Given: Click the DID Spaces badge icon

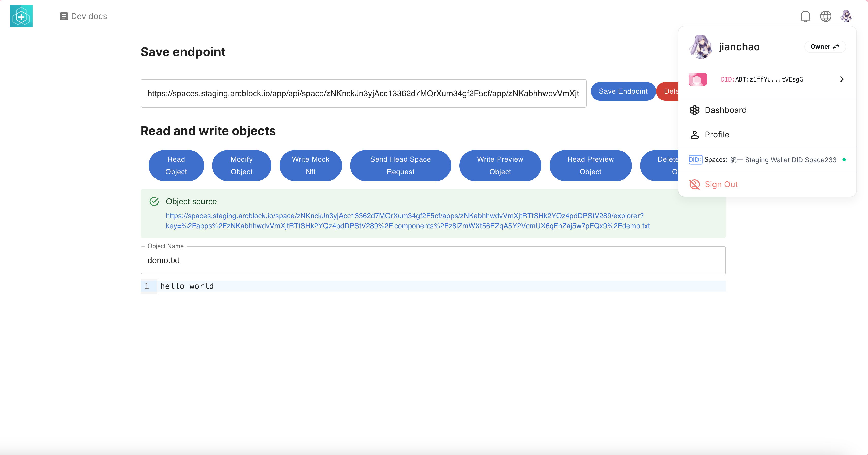Looking at the screenshot, I should tap(695, 160).
